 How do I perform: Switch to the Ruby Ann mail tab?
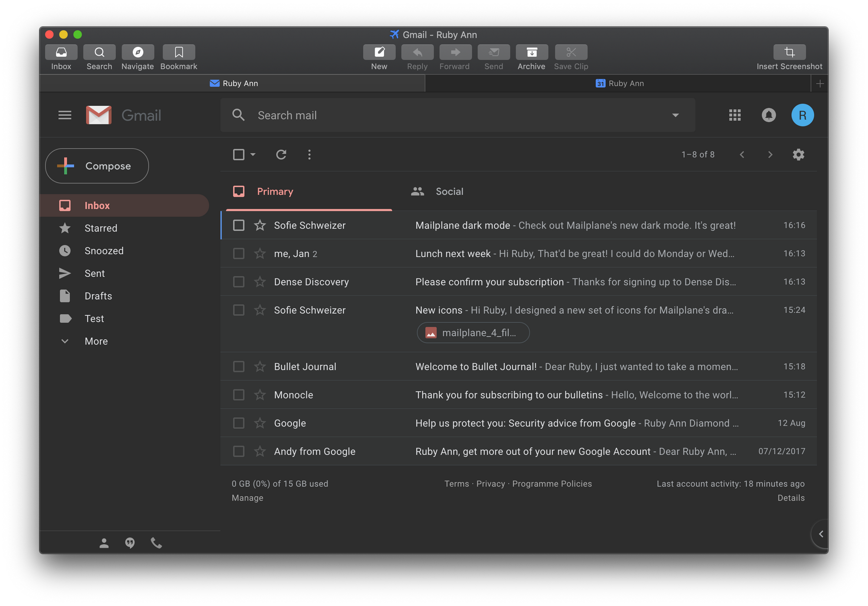click(233, 83)
